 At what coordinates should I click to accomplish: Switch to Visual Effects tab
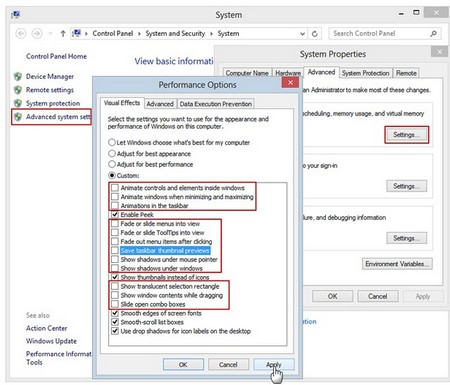(x=122, y=103)
